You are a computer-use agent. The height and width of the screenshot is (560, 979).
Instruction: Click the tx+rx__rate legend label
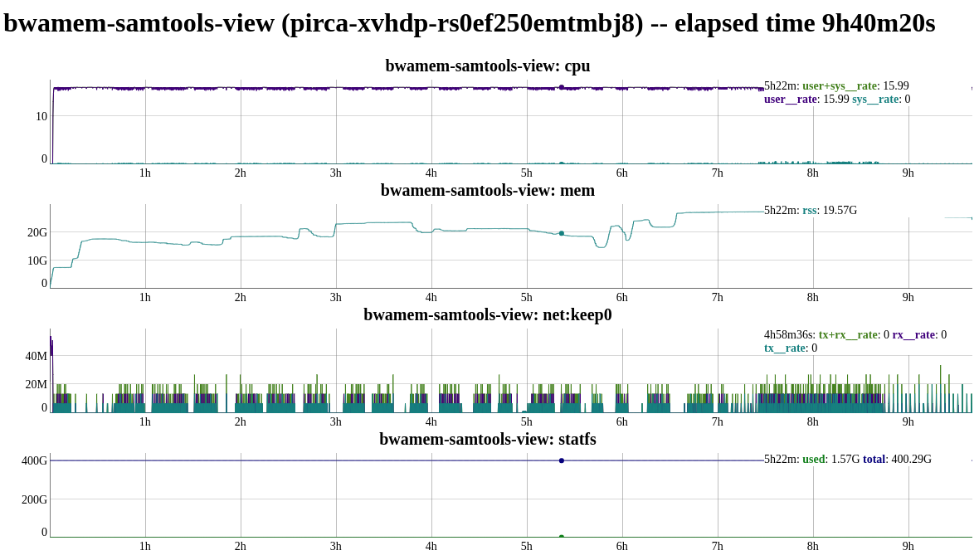click(x=848, y=335)
